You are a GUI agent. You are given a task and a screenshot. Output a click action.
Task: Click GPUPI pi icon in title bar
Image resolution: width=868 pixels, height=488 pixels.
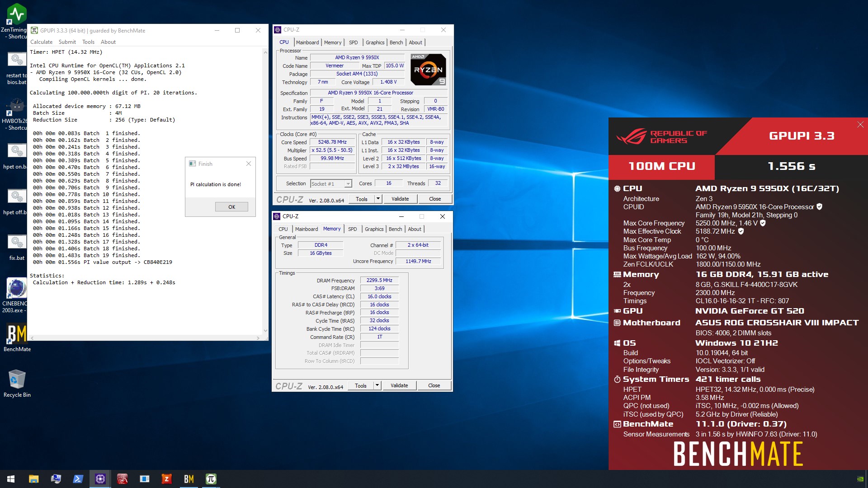[x=34, y=30]
